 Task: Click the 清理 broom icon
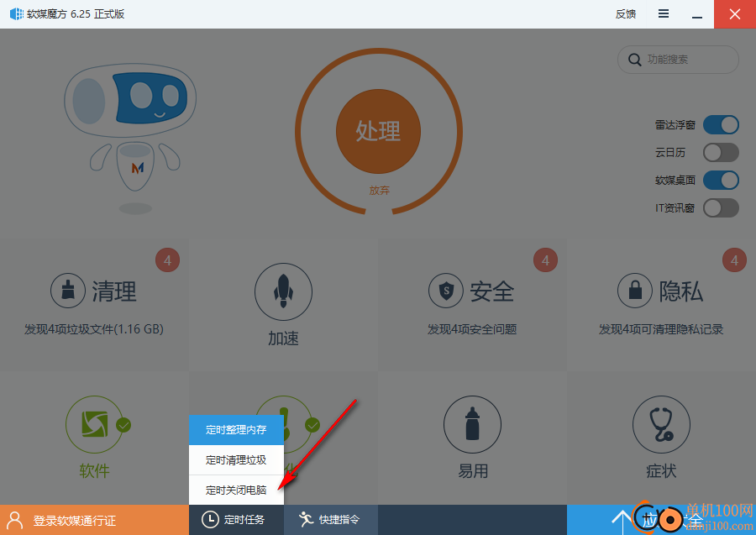(68, 291)
